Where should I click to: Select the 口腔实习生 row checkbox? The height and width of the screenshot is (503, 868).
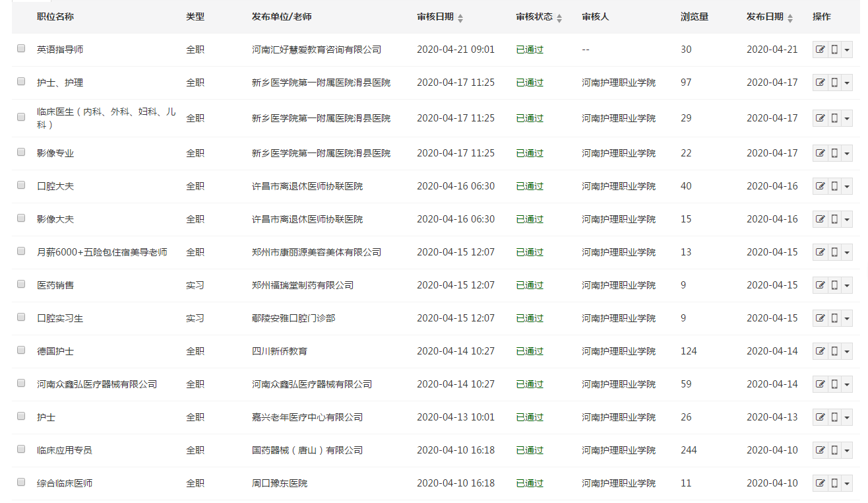(21, 318)
